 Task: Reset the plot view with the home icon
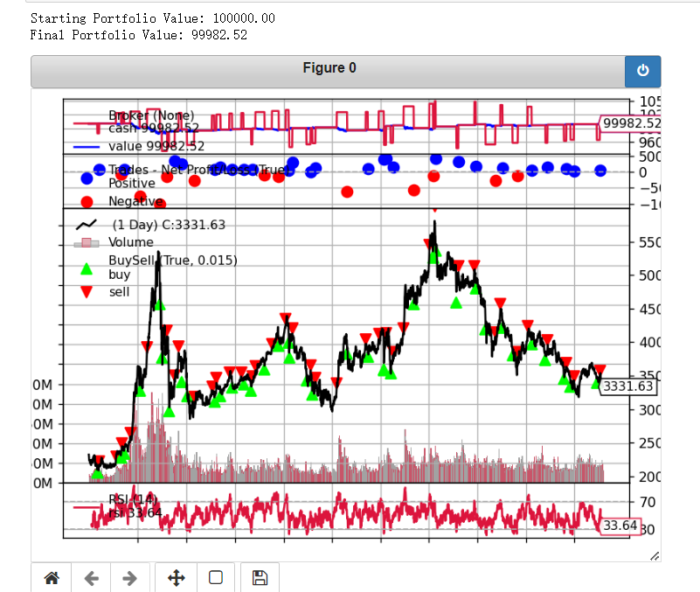click(x=52, y=578)
